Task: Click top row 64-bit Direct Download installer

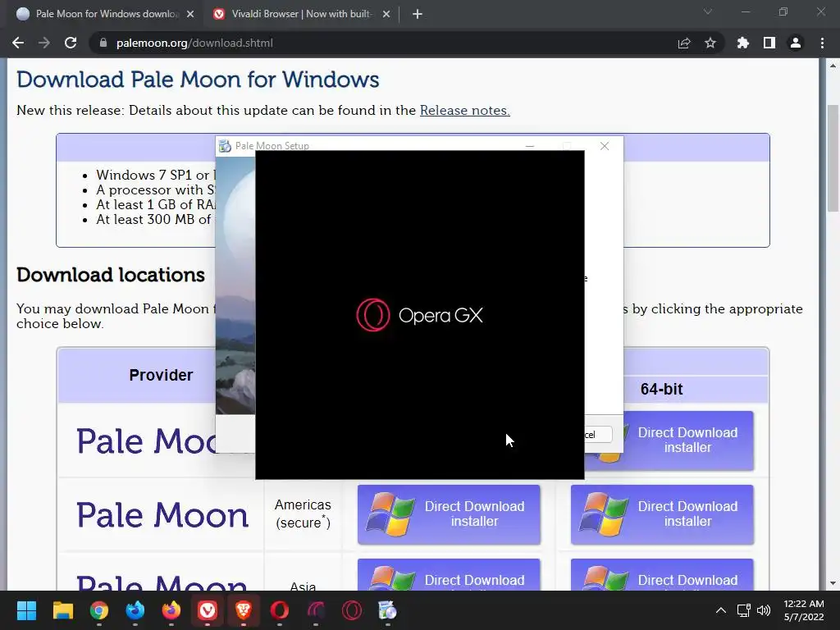Action: coord(688,441)
